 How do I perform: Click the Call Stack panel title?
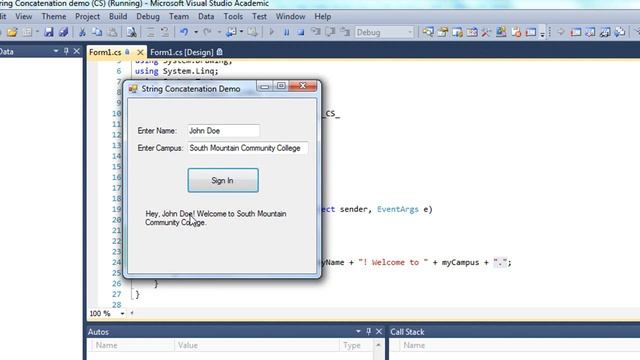[407, 332]
